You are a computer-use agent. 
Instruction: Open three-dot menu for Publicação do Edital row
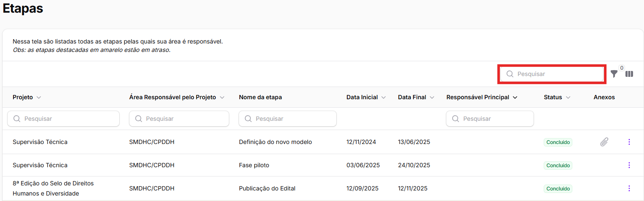pyautogui.click(x=629, y=188)
